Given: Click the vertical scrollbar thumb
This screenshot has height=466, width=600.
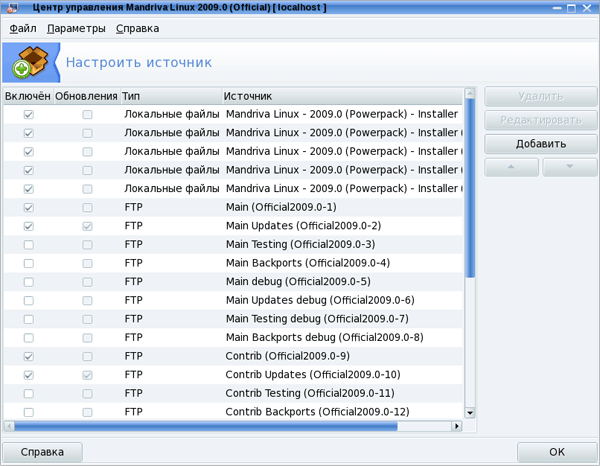Looking at the screenshot, I should (x=470, y=188).
